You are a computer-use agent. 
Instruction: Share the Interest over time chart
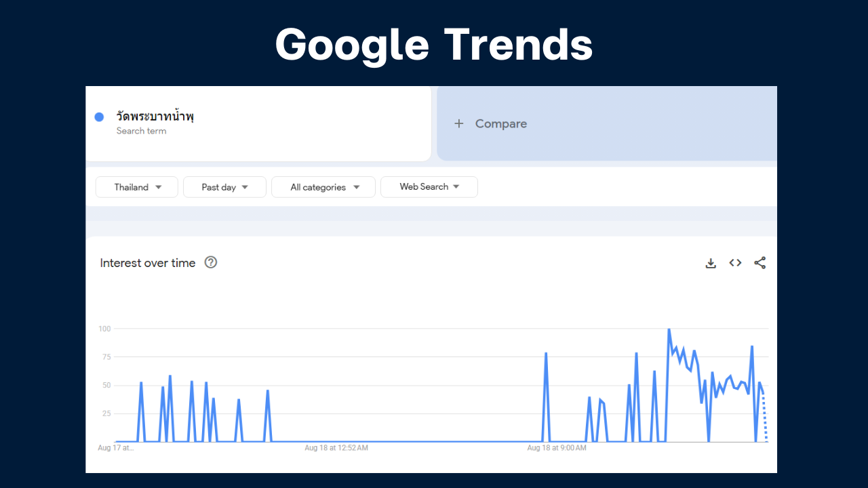coord(759,263)
